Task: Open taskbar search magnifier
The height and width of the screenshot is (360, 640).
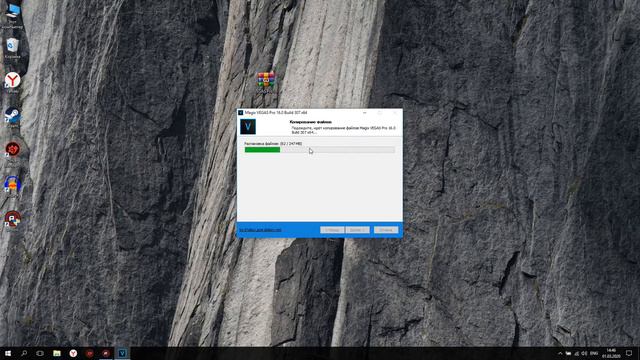Action: pos(24,353)
